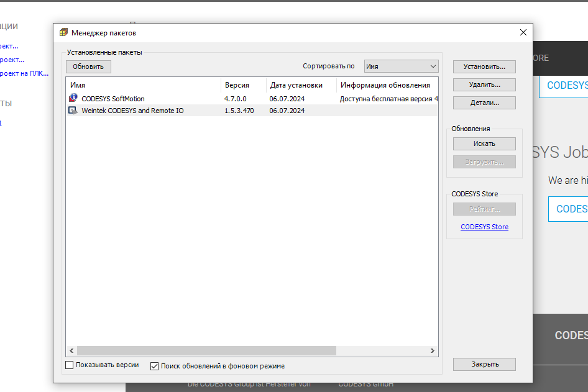This screenshot has height=392, width=588.
Task: Click 'Искать' to search updates
Action: [484, 144]
